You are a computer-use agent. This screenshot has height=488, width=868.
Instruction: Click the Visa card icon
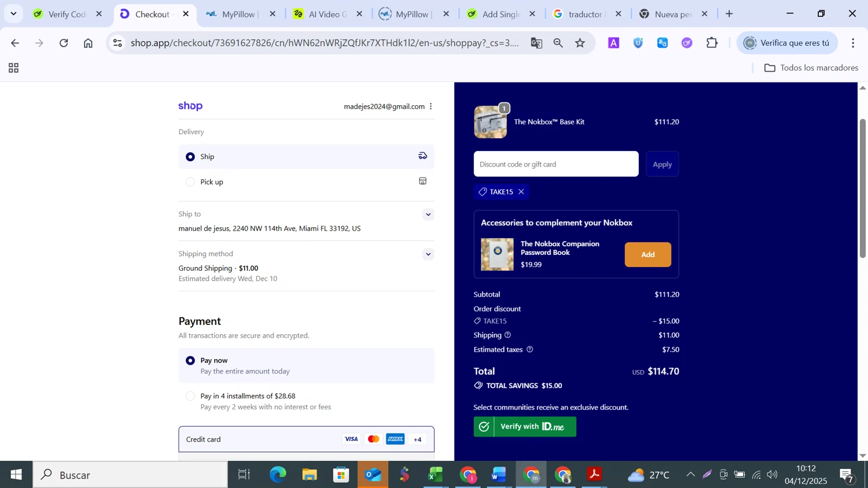(351, 439)
